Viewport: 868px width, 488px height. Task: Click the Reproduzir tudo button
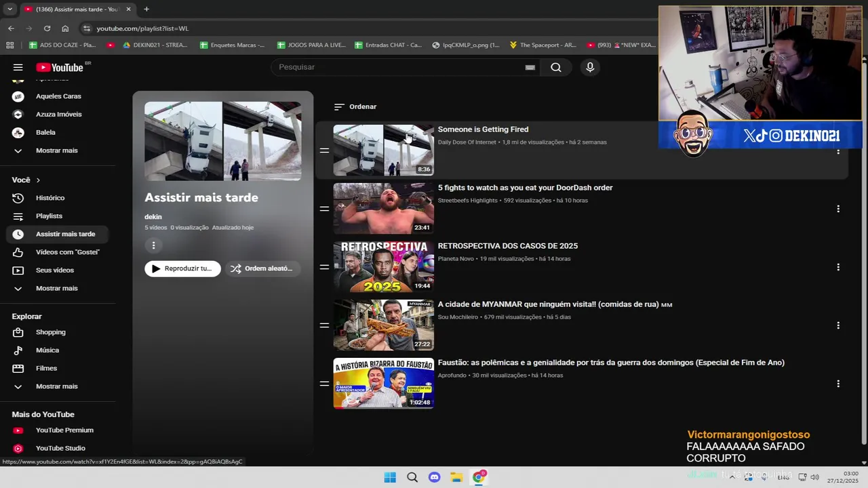tap(182, 268)
